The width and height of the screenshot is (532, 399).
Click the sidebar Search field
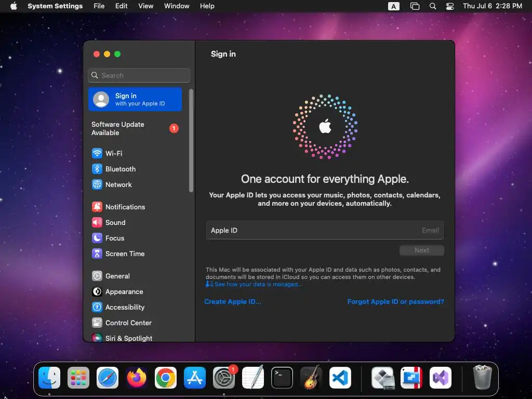[139, 75]
